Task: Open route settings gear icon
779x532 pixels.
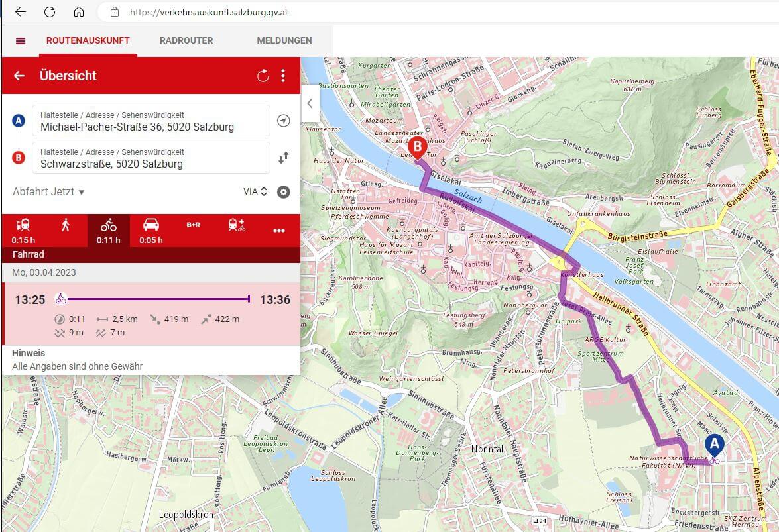Action: (284, 192)
